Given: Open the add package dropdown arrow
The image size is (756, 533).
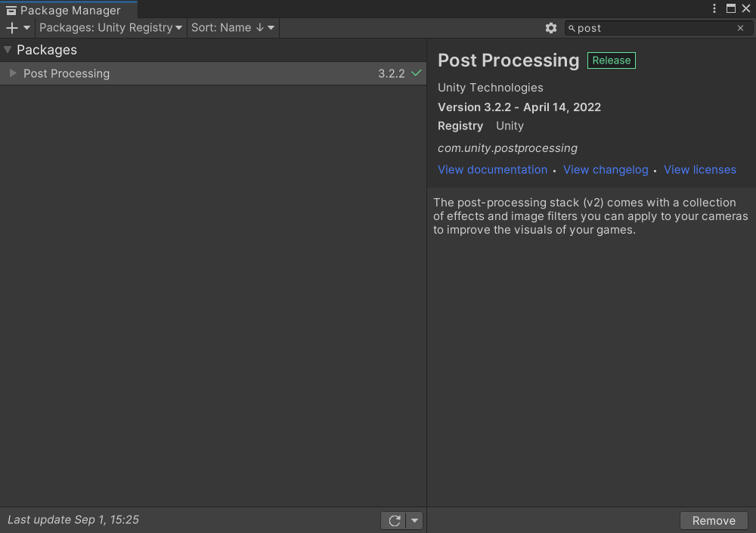Looking at the screenshot, I should click(27, 28).
